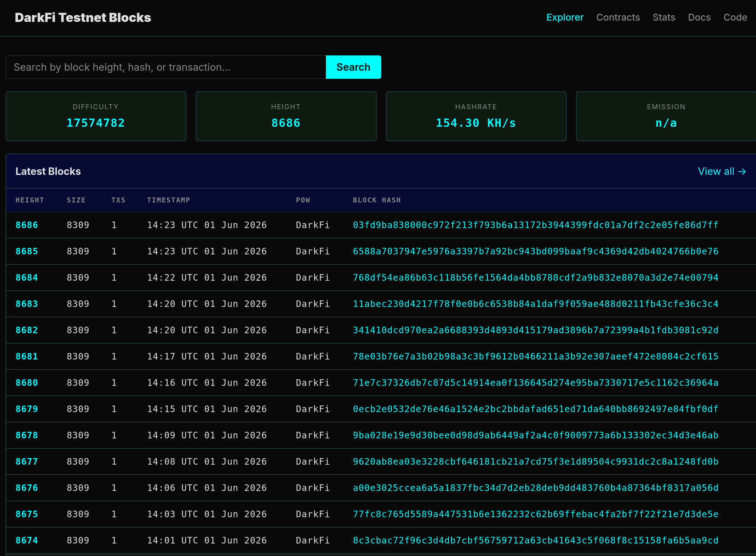Image resolution: width=756 pixels, height=556 pixels.
Task: Open block height 8686
Action: click(27, 225)
